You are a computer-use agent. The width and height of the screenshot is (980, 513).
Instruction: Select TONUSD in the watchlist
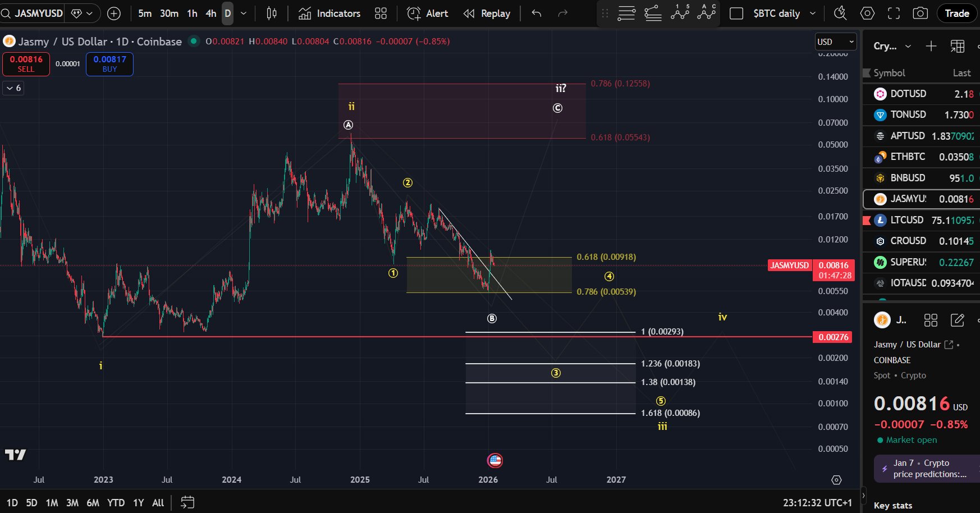[x=921, y=114]
